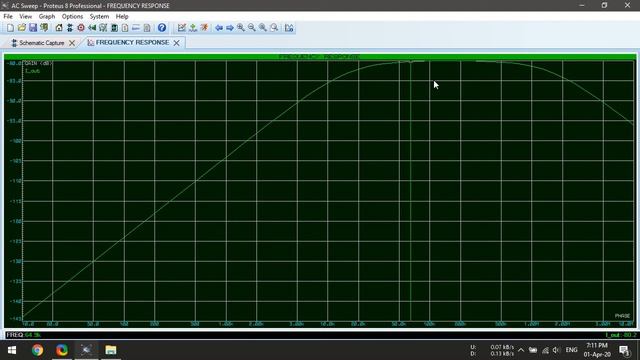Open the Action Center notifications icon
This screenshot has width=640, height=360.
(624, 350)
